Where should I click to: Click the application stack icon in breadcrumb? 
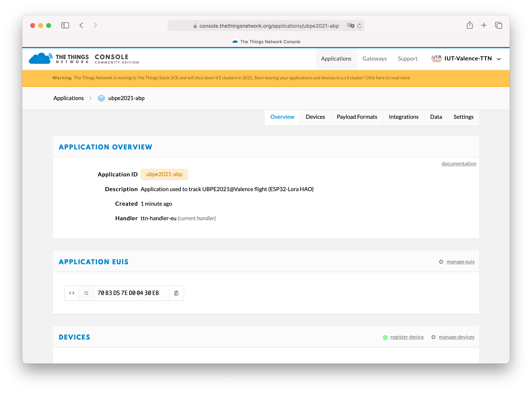coord(101,98)
